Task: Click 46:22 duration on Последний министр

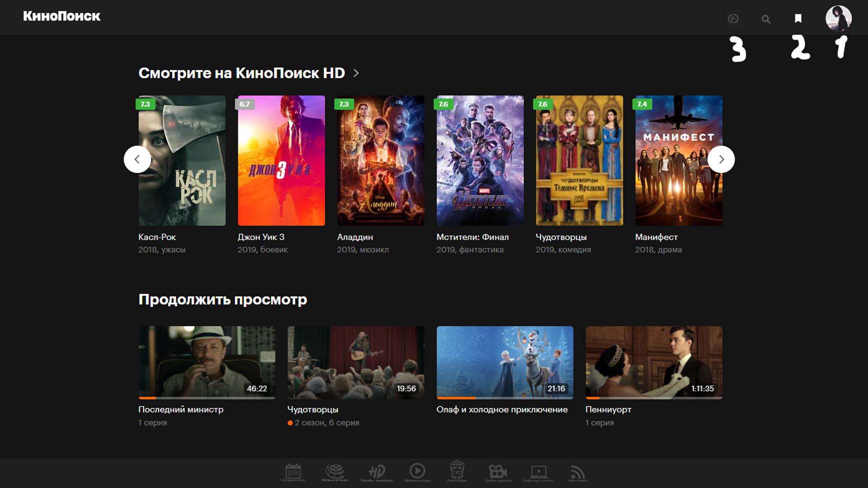Action: pyautogui.click(x=257, y=389)
